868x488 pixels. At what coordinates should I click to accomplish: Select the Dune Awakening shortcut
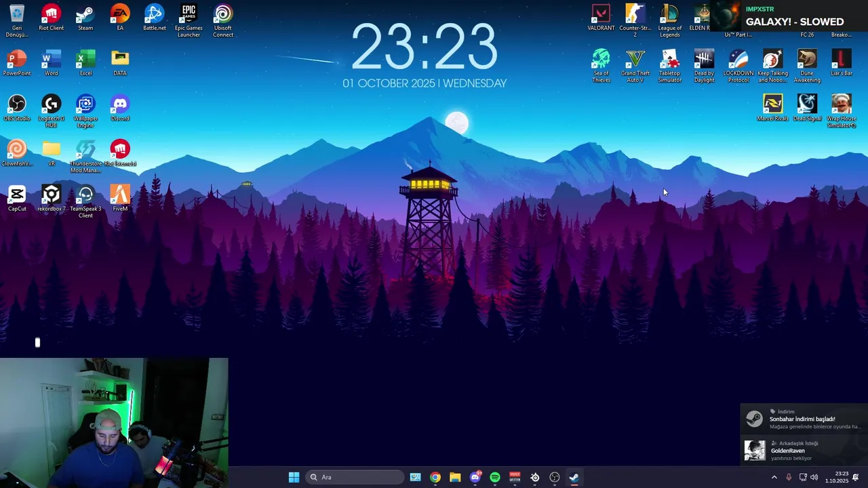(807, 66)
